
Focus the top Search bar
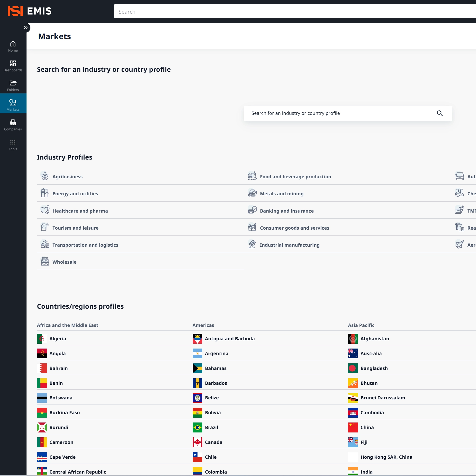click(x=293, y=12)
